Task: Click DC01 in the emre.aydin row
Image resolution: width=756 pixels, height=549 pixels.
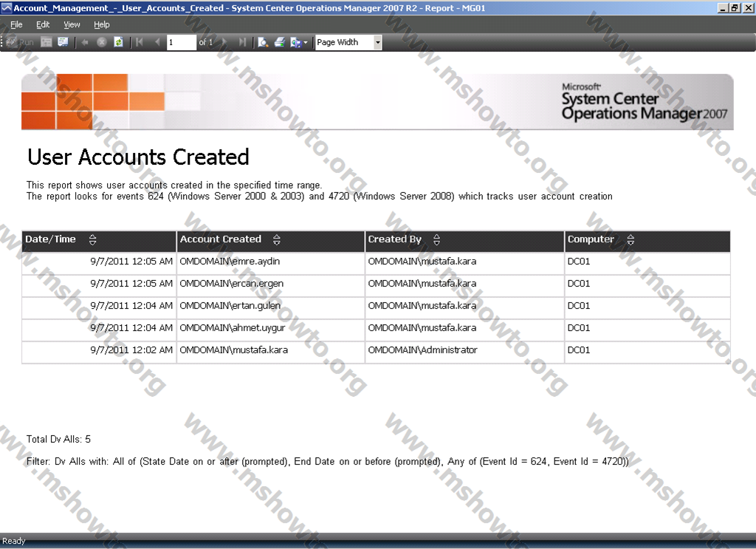Action: [647, 262]
